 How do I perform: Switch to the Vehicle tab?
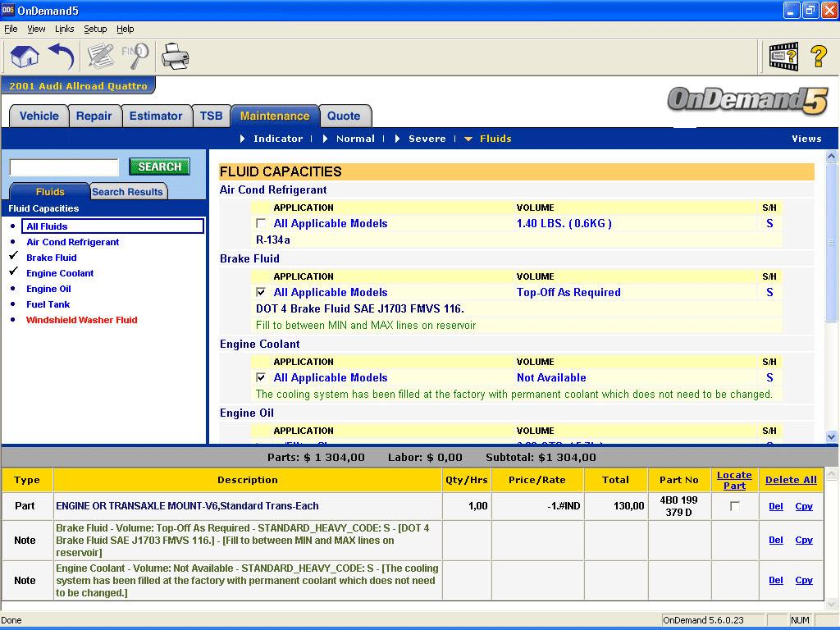tap(39, 116)
